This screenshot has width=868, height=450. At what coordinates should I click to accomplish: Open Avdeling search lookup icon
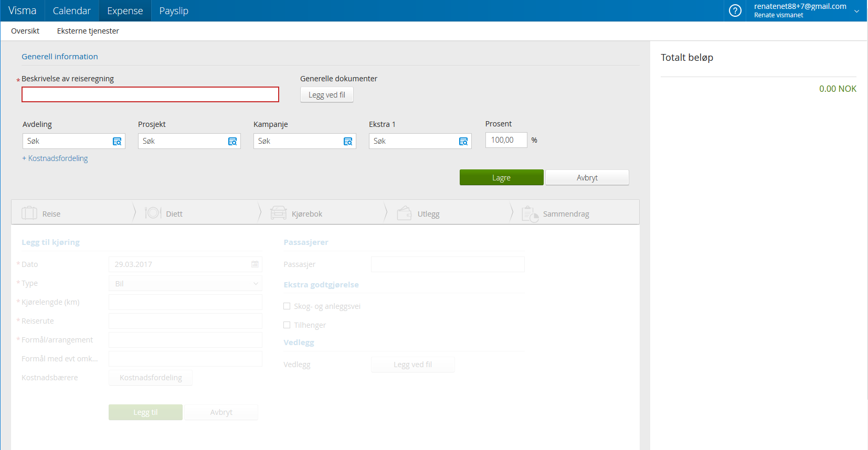pos(117,142)
